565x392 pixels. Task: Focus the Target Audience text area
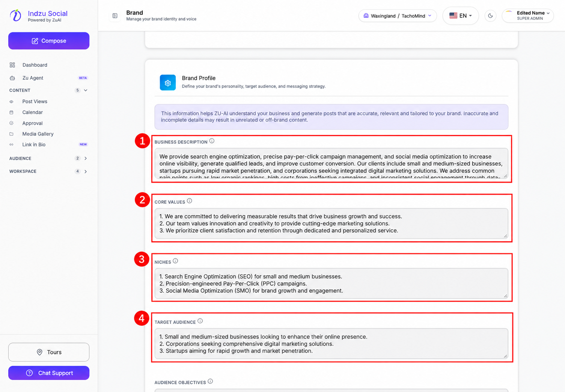(x=331, y=344)
